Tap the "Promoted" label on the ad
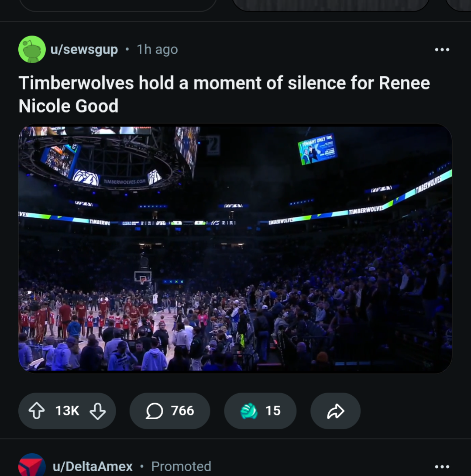The width and height of the screenshot is (471, 476). [x=181, y=466]
